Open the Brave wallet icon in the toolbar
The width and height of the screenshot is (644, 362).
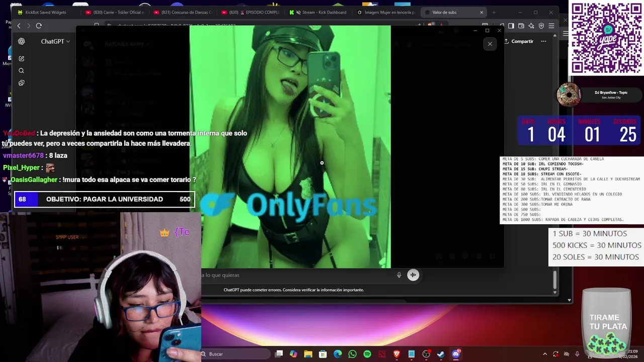point(521,26)
